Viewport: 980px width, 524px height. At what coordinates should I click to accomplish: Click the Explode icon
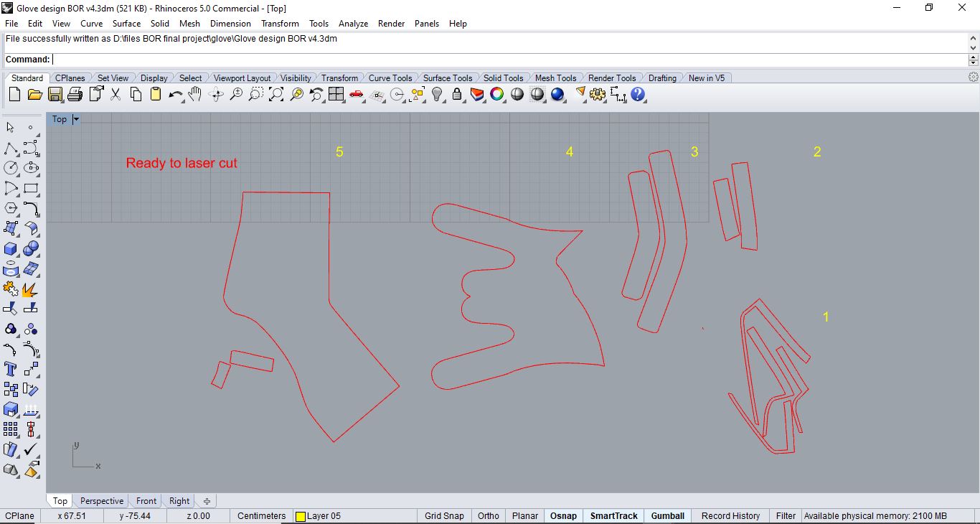(31, 289)
